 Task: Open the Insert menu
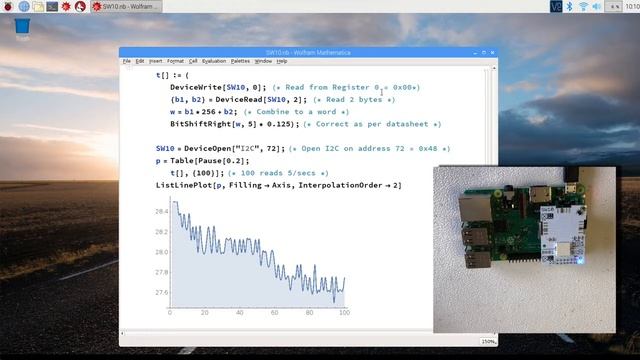tap(156, 61)
